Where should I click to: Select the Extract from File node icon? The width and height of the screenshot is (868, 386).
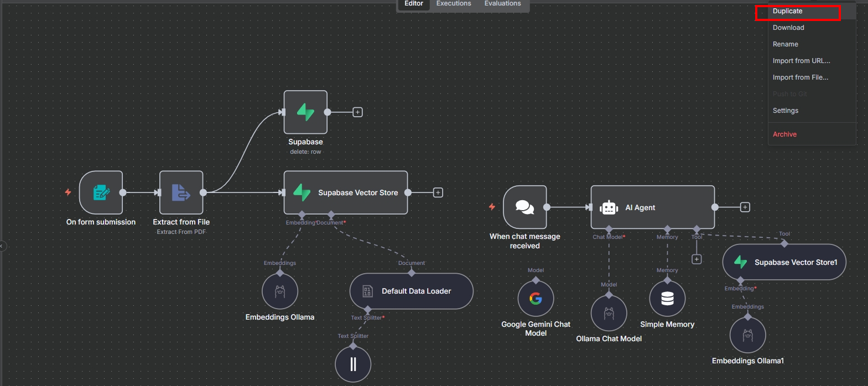(181, 192)
